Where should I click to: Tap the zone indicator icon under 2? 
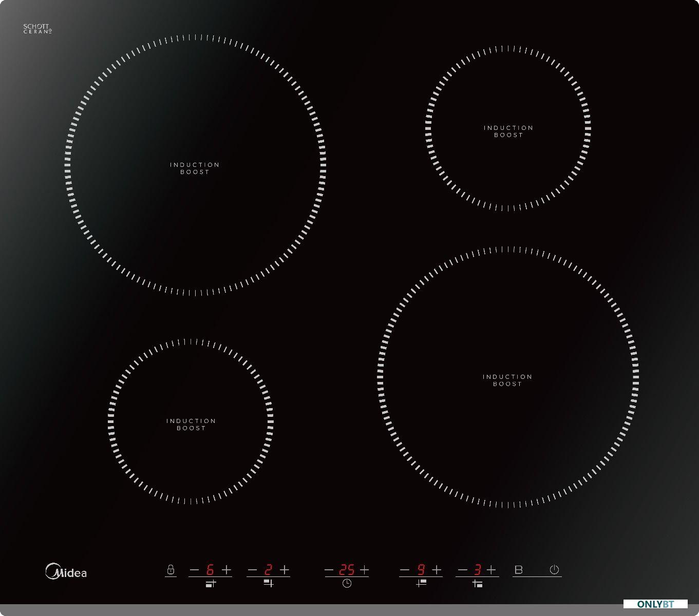click(x=269, y=583)
